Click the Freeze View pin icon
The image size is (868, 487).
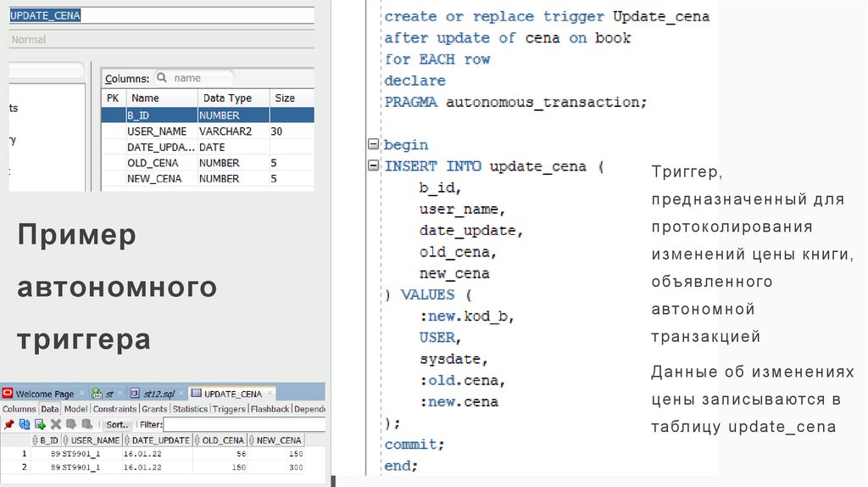[x=8, y=424]
